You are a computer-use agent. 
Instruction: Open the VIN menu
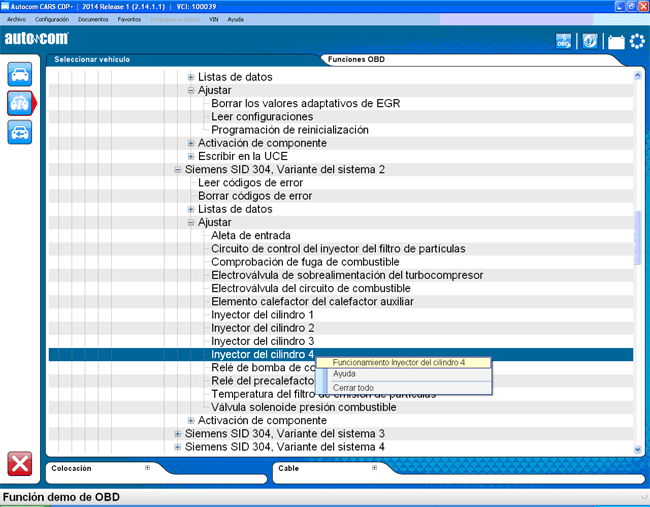point(213,19)
